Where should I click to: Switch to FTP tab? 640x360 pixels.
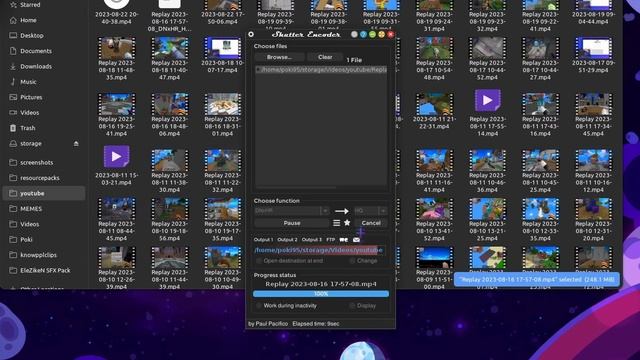331,240
